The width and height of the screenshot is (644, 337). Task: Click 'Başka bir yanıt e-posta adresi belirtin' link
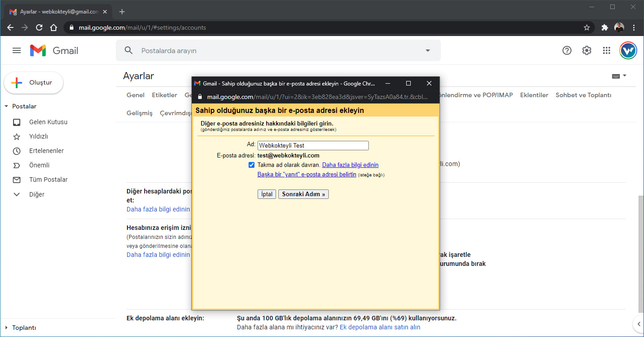pos(307,174)
